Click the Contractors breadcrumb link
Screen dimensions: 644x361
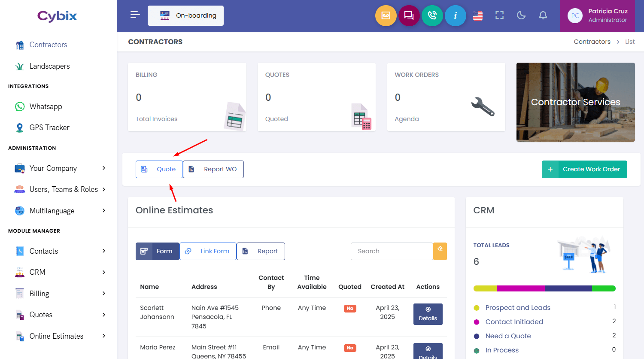click(592, 42)
